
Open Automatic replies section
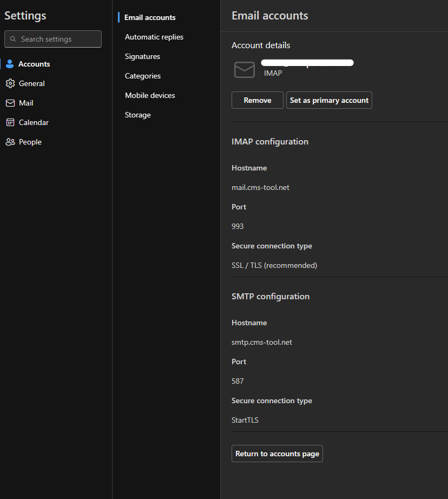click(x=154, y=37)
